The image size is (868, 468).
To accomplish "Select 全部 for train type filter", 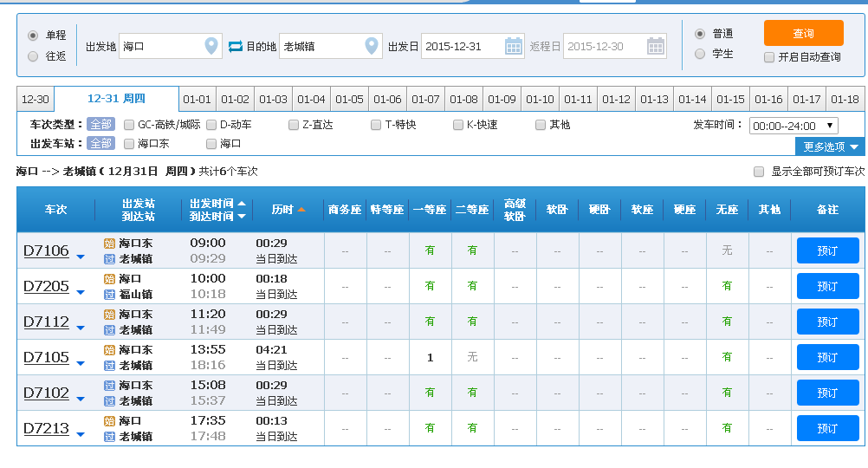I will pyautogui.click(x=100, y=124).
